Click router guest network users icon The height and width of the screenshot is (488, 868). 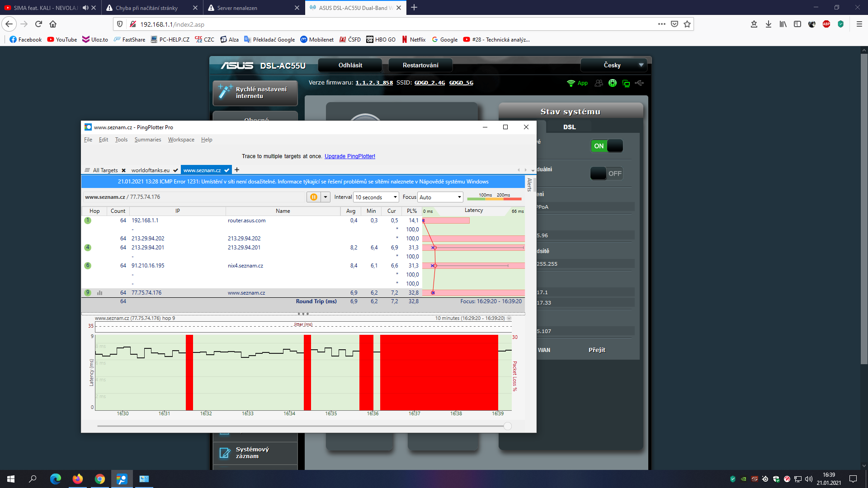click(x=599, y=83)
